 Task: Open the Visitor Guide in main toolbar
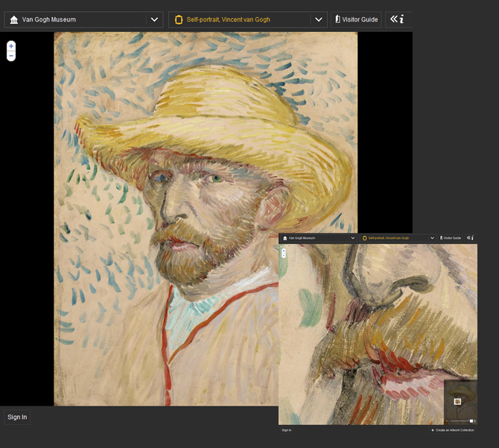tap(357, 19)
